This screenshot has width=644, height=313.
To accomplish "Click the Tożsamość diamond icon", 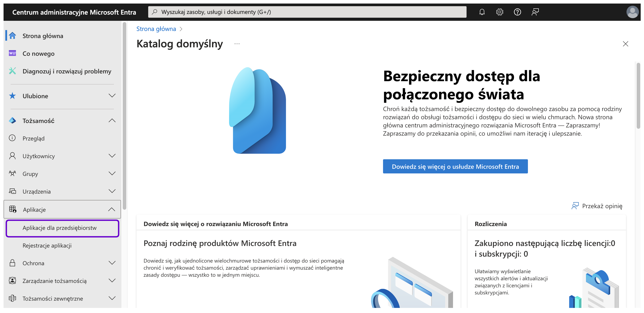I will [12, 121].
